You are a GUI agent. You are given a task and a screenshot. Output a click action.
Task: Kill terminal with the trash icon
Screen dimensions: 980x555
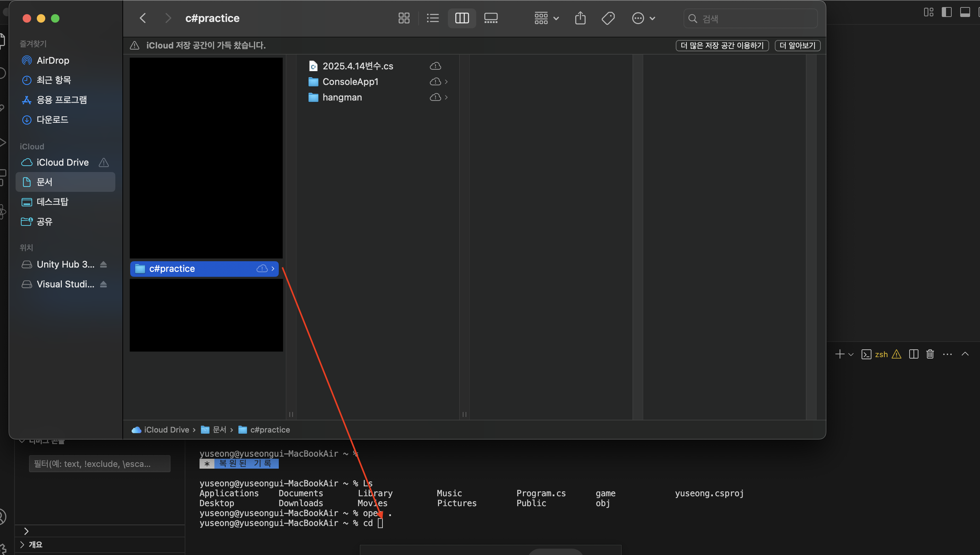[930, 354]
